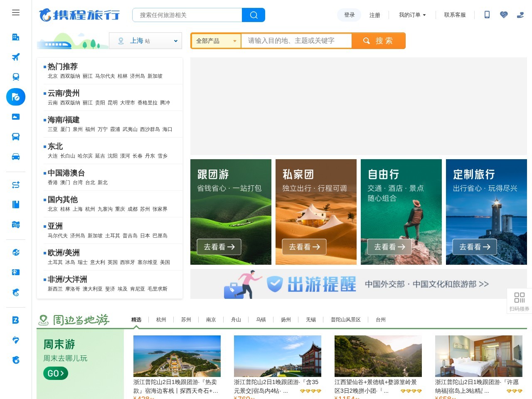Click the 去看看 button on 跟团游 card
Viewport: 532px width, 399px height.
(219, 247)
